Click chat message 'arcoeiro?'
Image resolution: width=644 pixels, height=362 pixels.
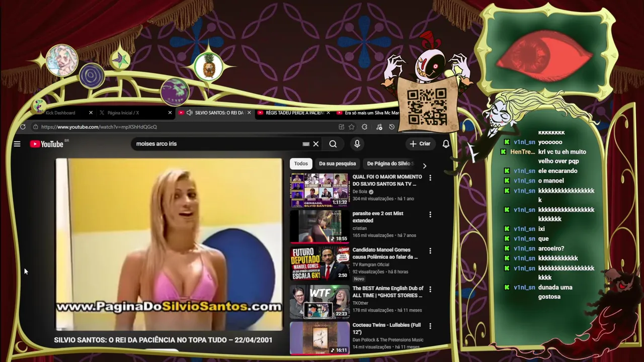pyautogui.click(x=551, y=248)
